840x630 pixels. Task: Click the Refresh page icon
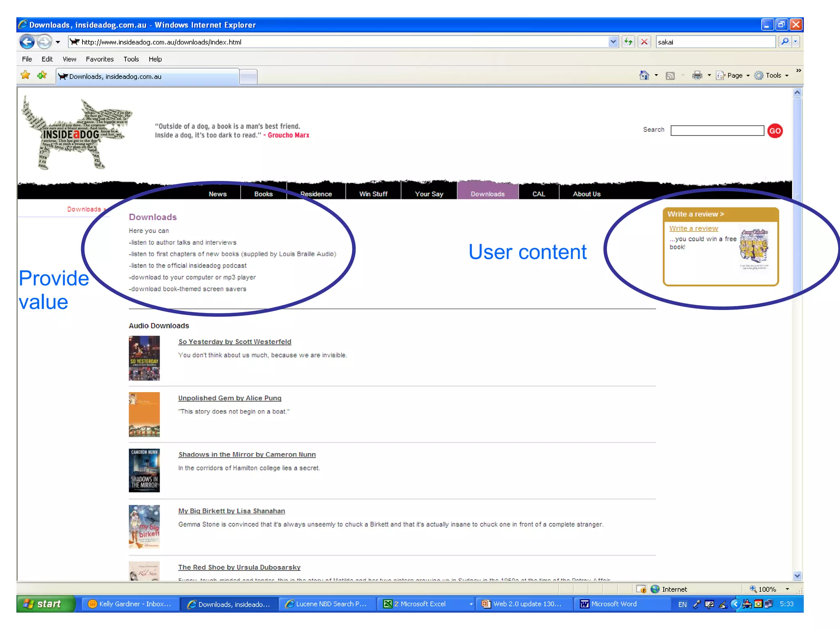[628, 42]
